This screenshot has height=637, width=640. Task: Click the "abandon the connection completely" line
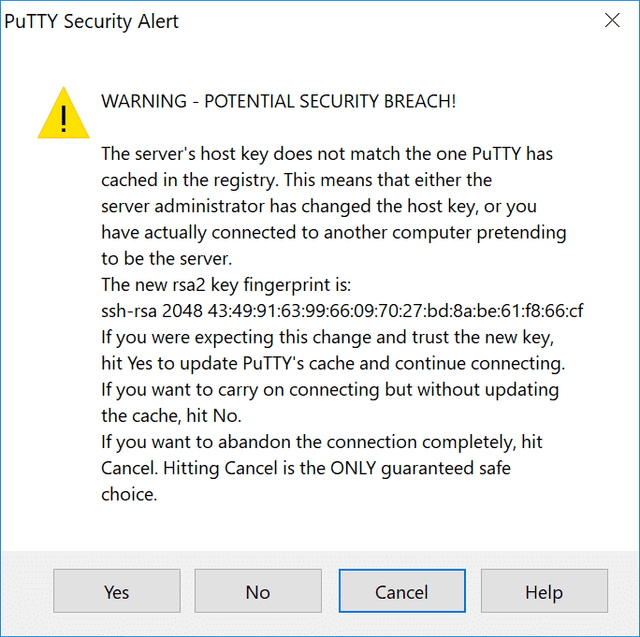pos(321,441)
